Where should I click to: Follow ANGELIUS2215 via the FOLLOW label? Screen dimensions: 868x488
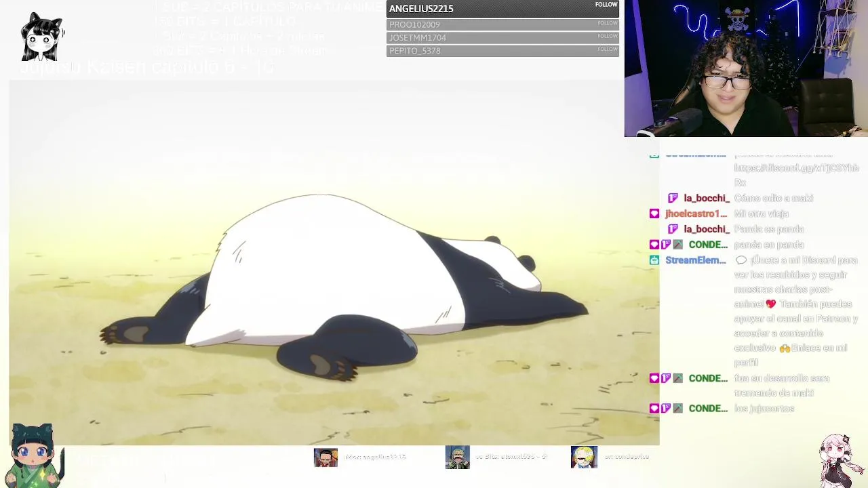pyautogui.click(x=606, y=5)
